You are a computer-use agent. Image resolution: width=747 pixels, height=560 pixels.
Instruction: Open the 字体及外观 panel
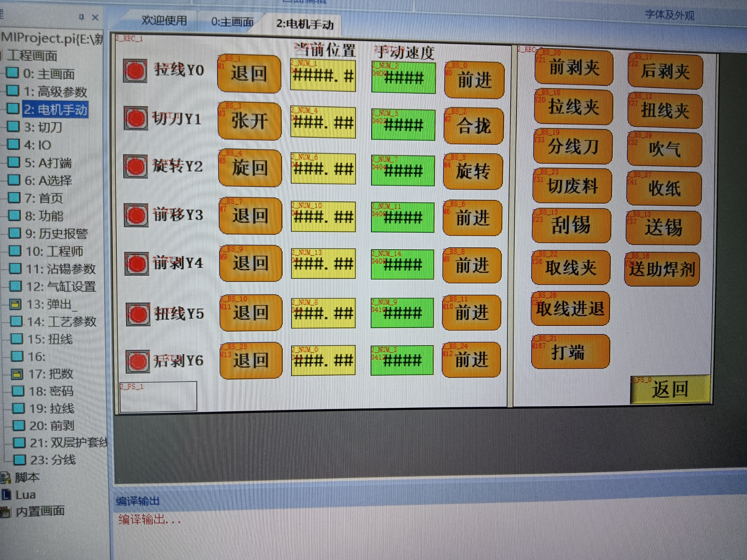669,16
